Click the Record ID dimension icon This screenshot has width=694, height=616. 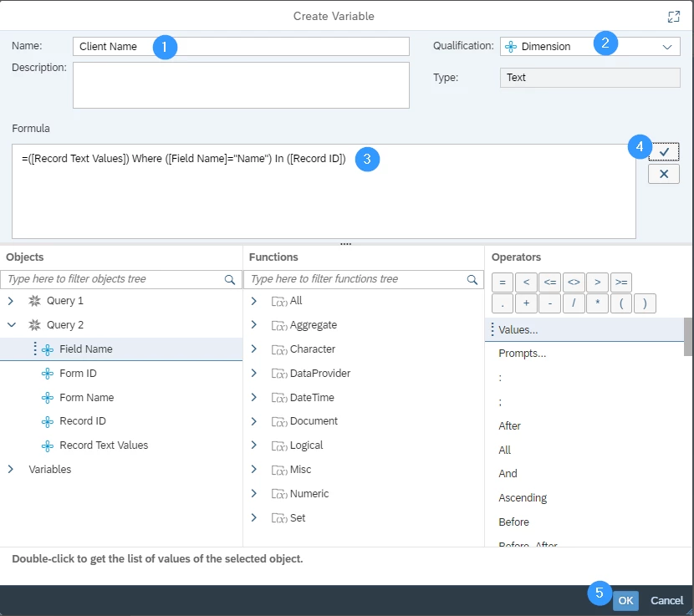click(48, 422)
